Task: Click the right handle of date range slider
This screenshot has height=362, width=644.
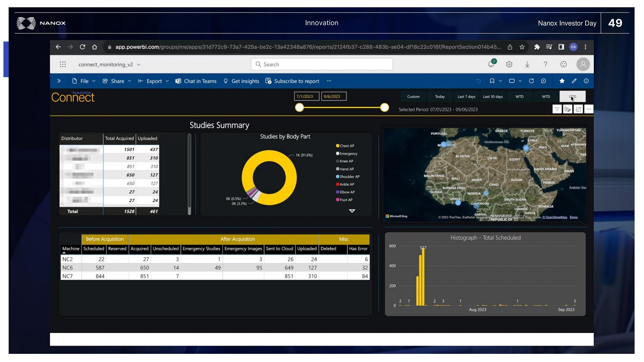Action: [385, 107]
